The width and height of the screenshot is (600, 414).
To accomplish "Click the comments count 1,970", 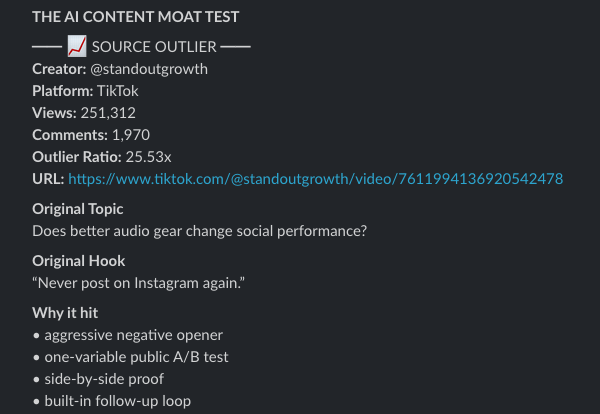I will (x=130, y=135).
